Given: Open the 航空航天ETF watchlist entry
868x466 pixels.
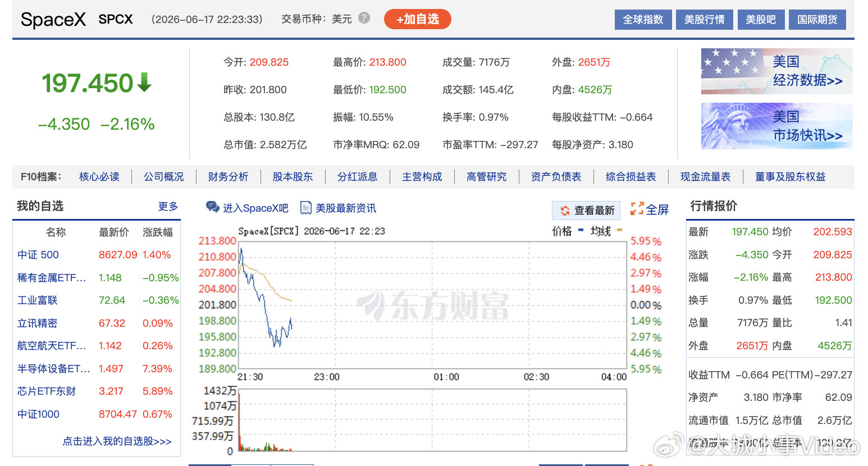Looking at the screenshot, I should pos(52,346).
